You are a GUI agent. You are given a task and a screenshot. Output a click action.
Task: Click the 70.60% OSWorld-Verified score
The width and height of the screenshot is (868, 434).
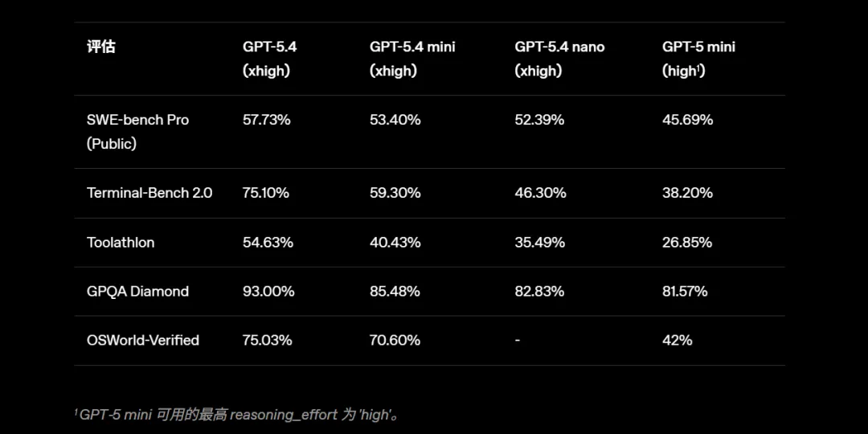pos(395,340)
